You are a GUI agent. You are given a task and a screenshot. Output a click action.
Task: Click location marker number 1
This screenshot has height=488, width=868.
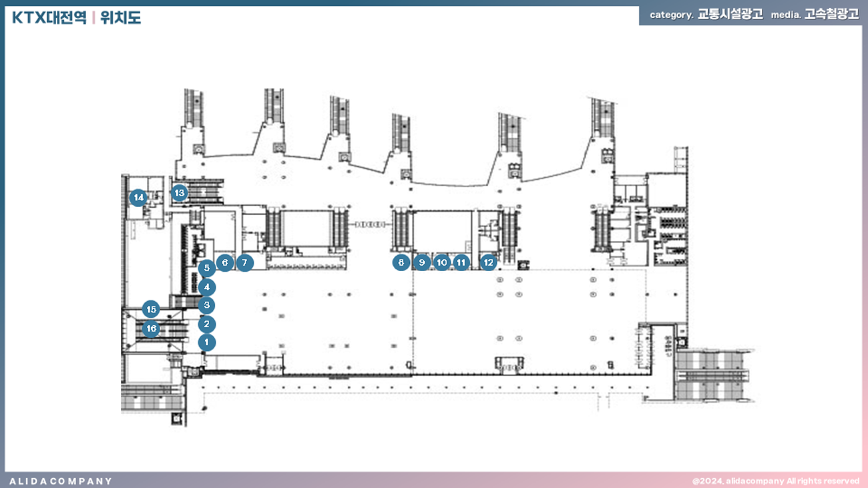click(207, 343)
